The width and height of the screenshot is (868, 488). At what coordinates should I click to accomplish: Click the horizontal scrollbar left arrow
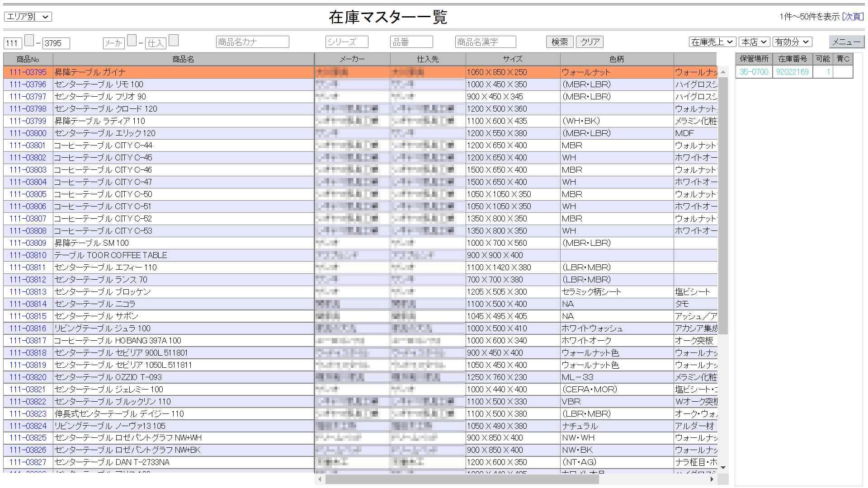point(320,479)
